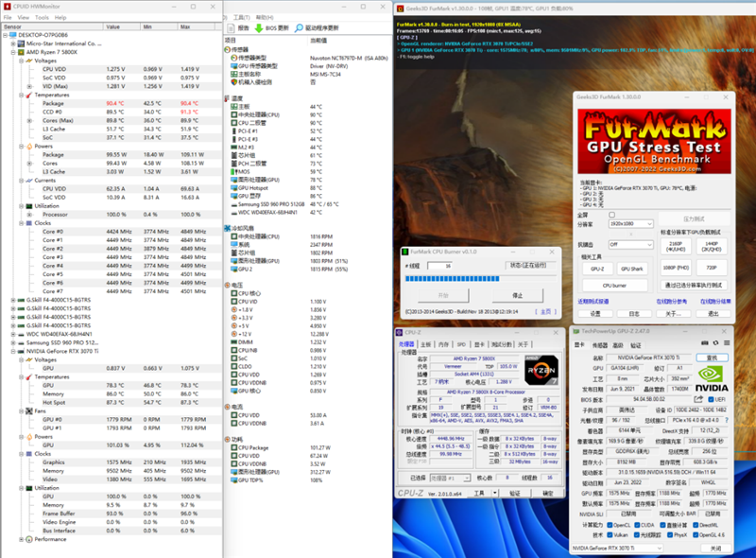Click the DESKTOP-O7PG0B6 computer icon
Viewport: 756px width, 558px height.
(13, 35)
